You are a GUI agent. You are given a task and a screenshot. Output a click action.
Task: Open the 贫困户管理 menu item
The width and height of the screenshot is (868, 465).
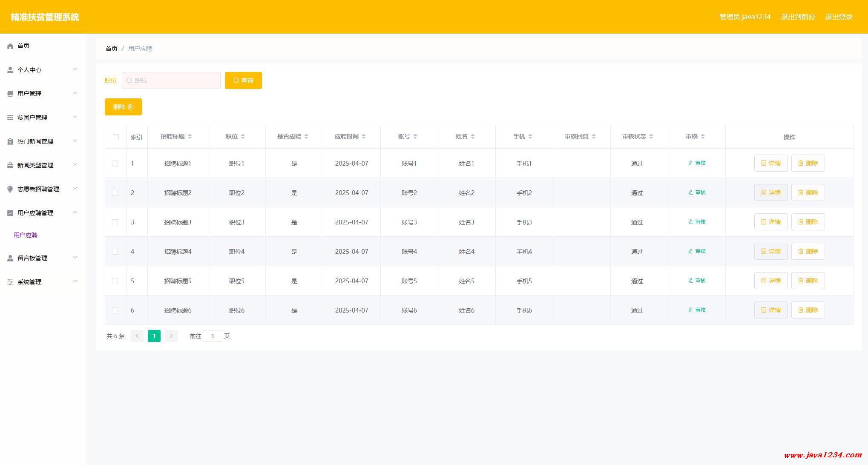coord(32,118)
